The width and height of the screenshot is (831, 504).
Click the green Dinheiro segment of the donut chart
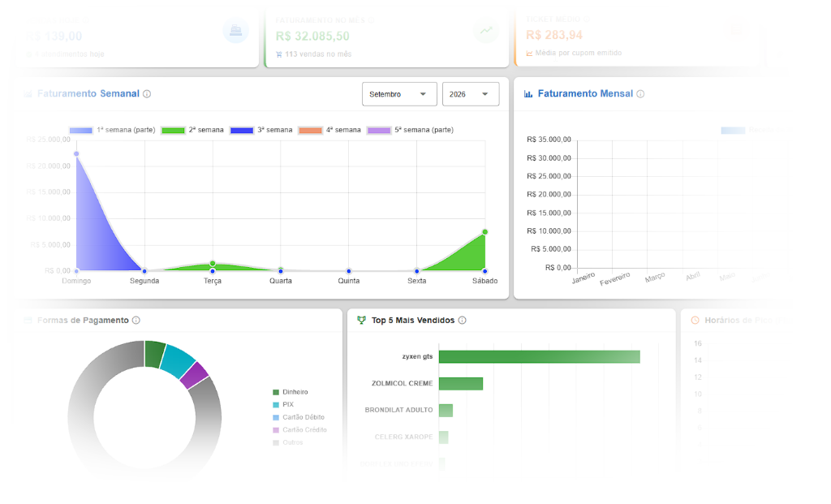153,354
